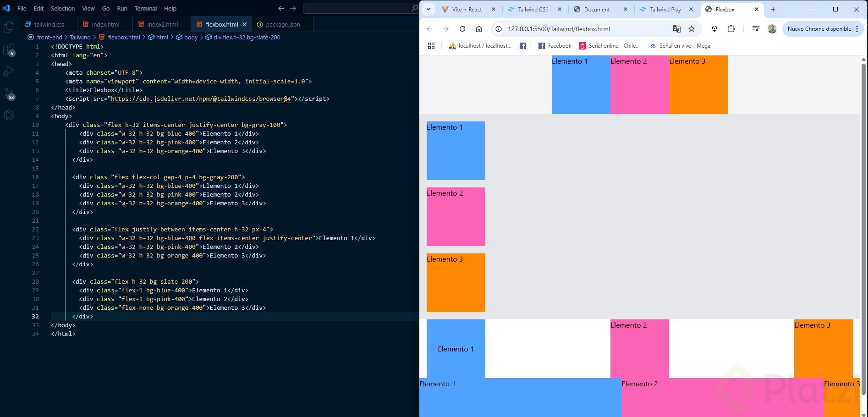This screenshot has width=868, height=417.
Task: Close the flexbox.html editor tab
Action: point(245,24)
